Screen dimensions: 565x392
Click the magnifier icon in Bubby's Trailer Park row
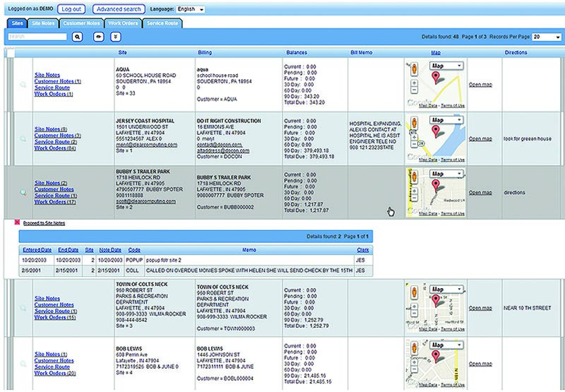(x=23, y=192)
